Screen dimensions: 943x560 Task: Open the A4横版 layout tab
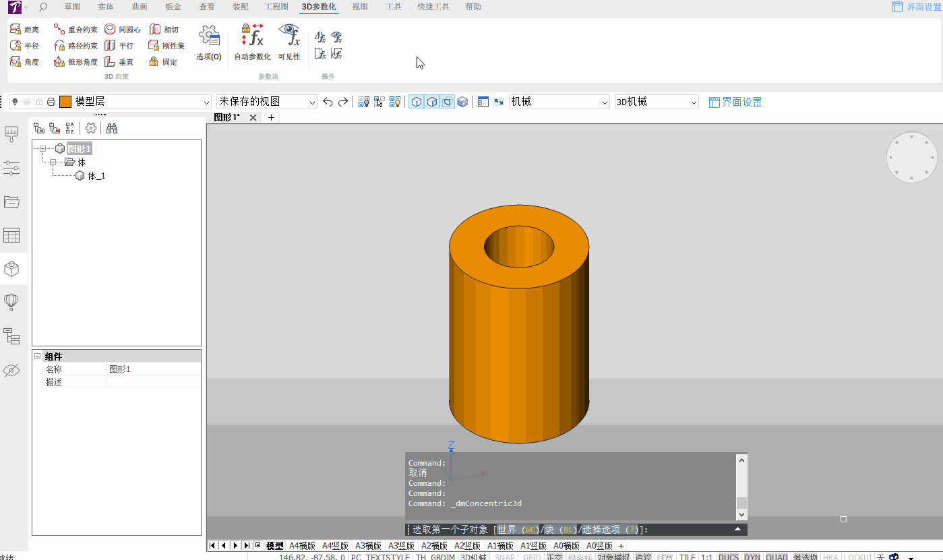302,546
